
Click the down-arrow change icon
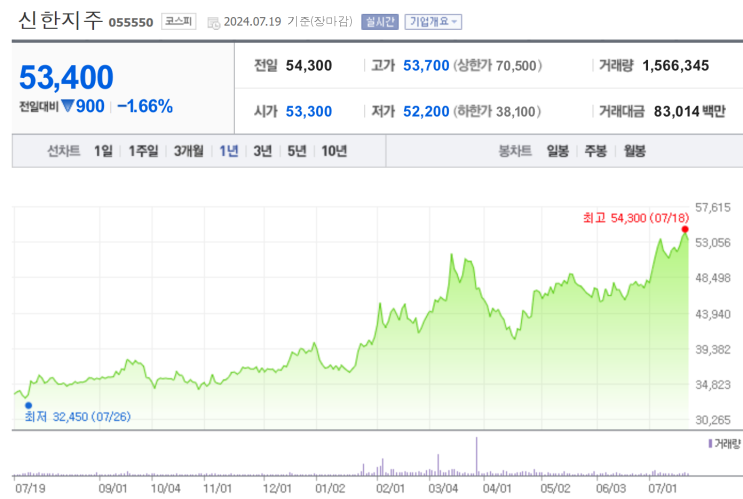[68, 106]
